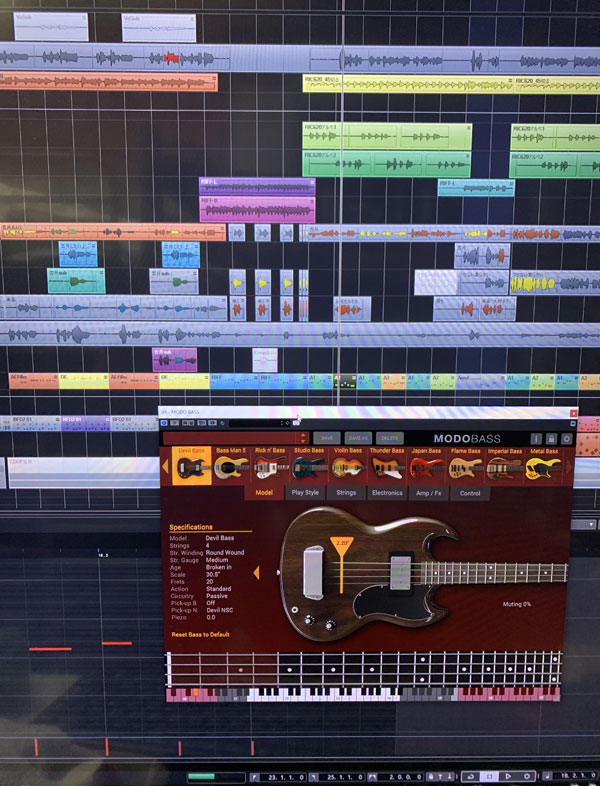600x786 pixels.
Task: Click the DELETE preset button
Action: tap(389, 438)
